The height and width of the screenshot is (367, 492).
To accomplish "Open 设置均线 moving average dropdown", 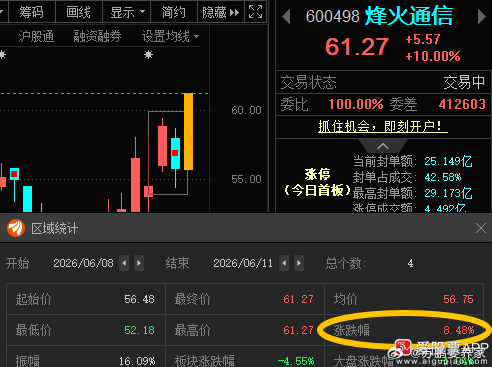I will 170,36.
